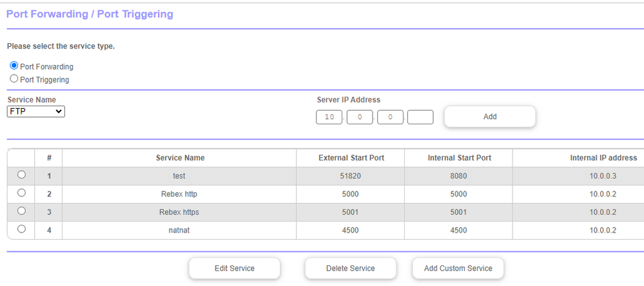Select the Rebex http row radio button
The height and width of the screenshot is (286, 644).
coord(22,193)
